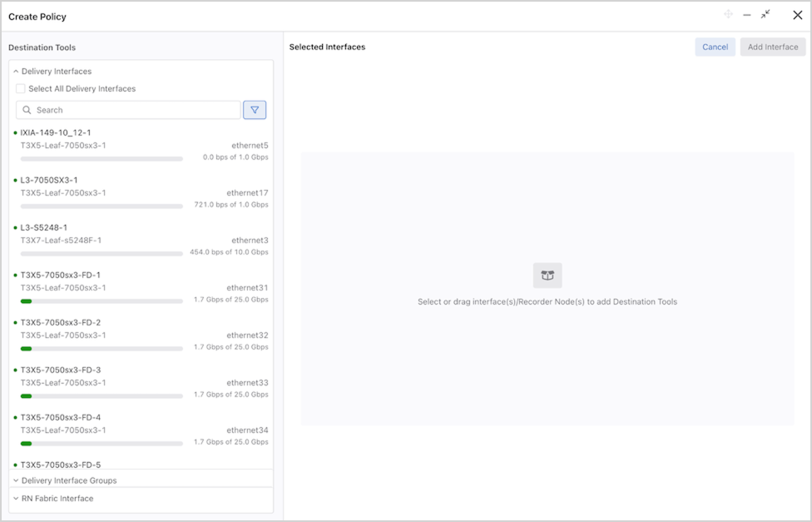The width and height of the screenshot is (812, 522).
Task: Click the move crosshair icon in title bar
Action: click(728, 15)
